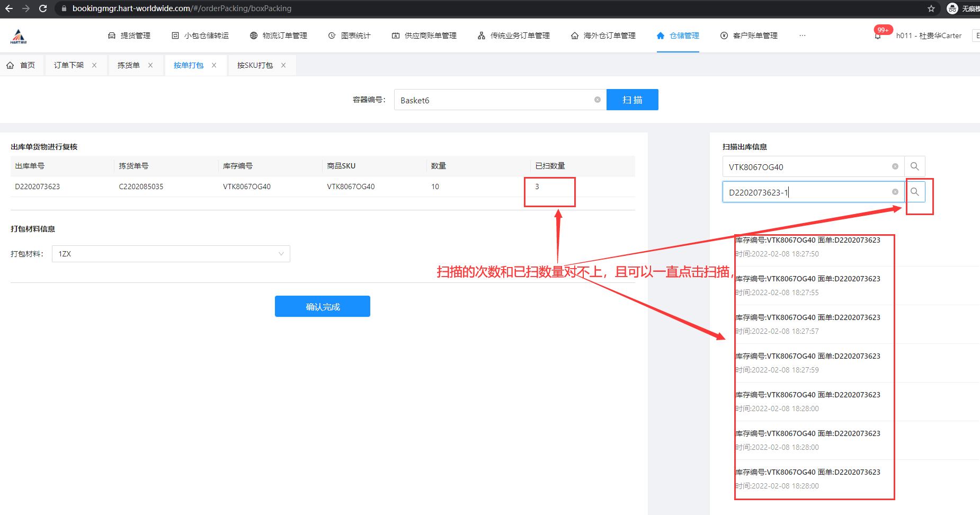The image size is (980, 515).
Task: Expand the more menu items ellipsis
Action: click(x=802, y=35)
